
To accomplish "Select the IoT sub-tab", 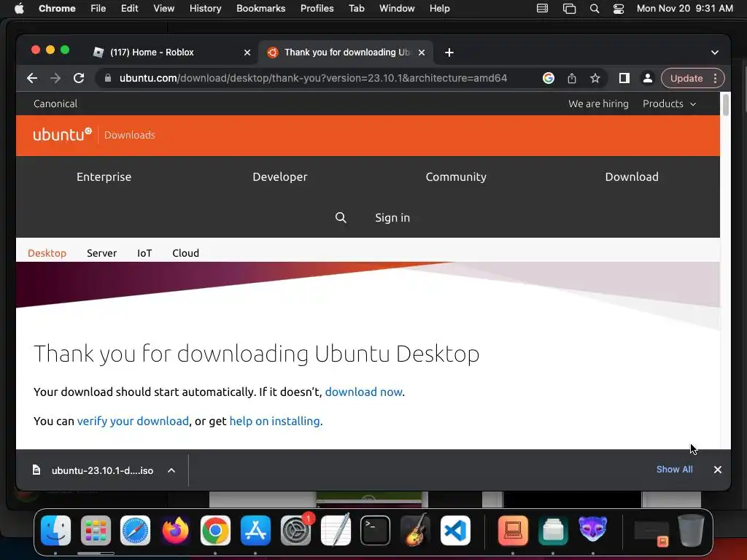I will coord(144,253).
